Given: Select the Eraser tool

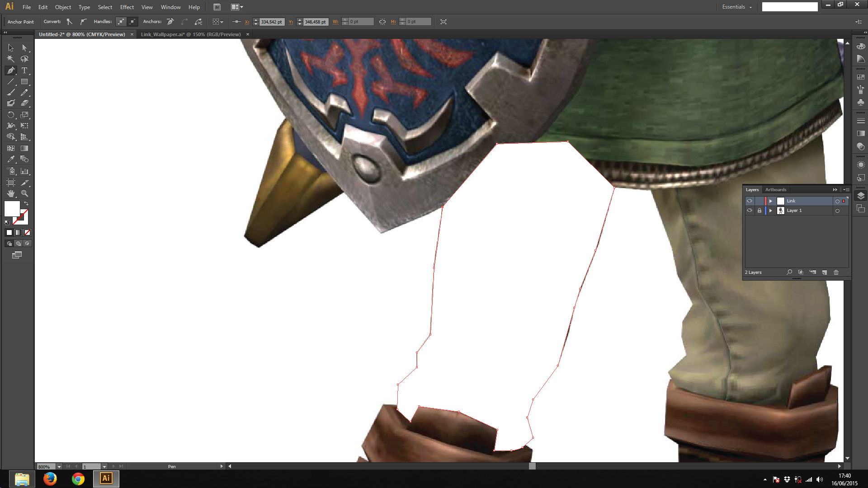Looking at the screenshot, I should pyautogui.click(x=24, y=103).
